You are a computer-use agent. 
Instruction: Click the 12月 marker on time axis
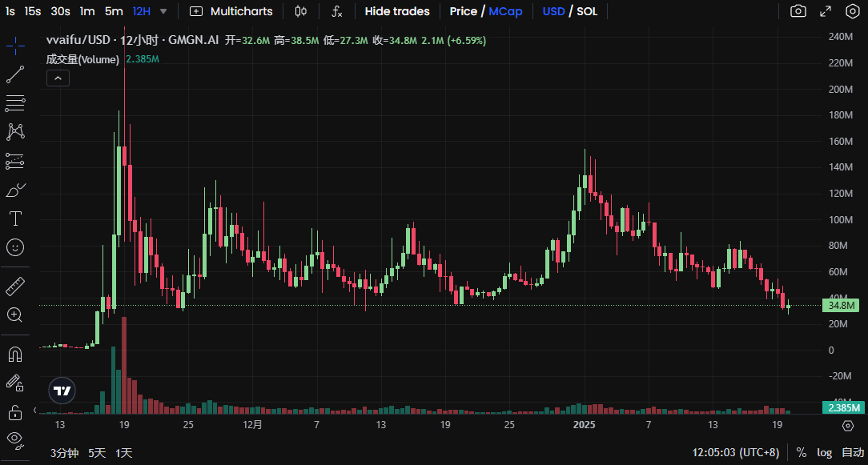252,425
